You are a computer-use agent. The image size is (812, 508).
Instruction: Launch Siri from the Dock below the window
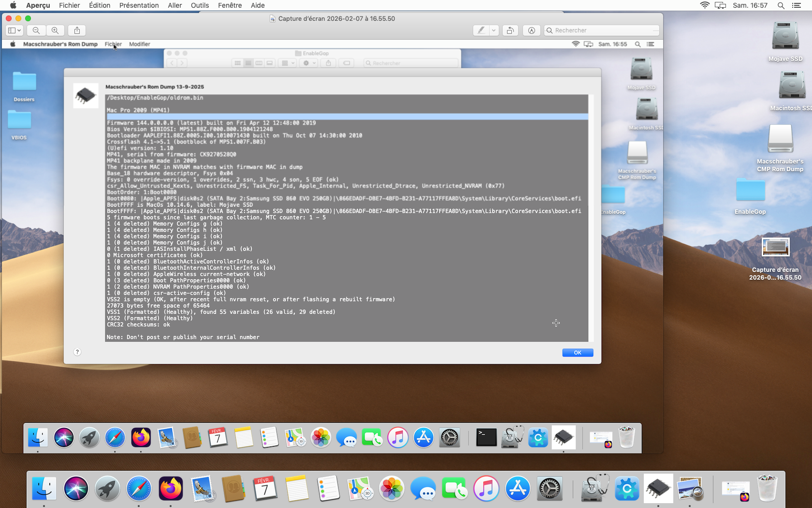coord(76,488)
